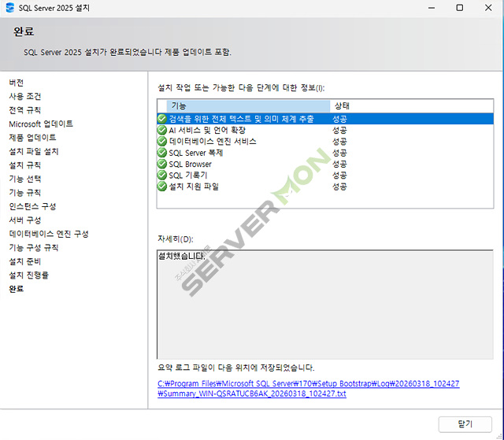Select the SQL 기록기 row
This screenshot has width=504, height=440.
pos(325,175)
